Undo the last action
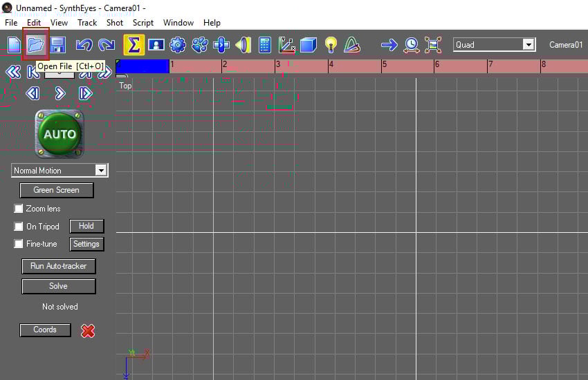 pyautogui.click(x=84, y=45)
